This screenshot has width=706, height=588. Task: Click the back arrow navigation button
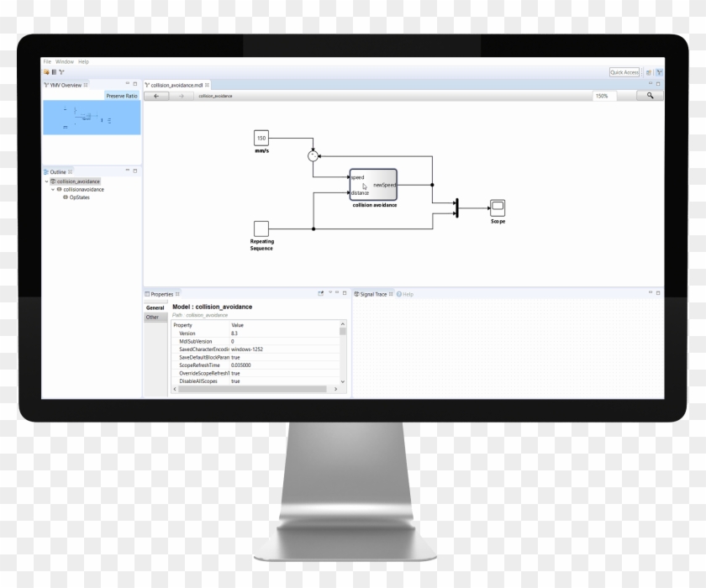tap(156, 96)
